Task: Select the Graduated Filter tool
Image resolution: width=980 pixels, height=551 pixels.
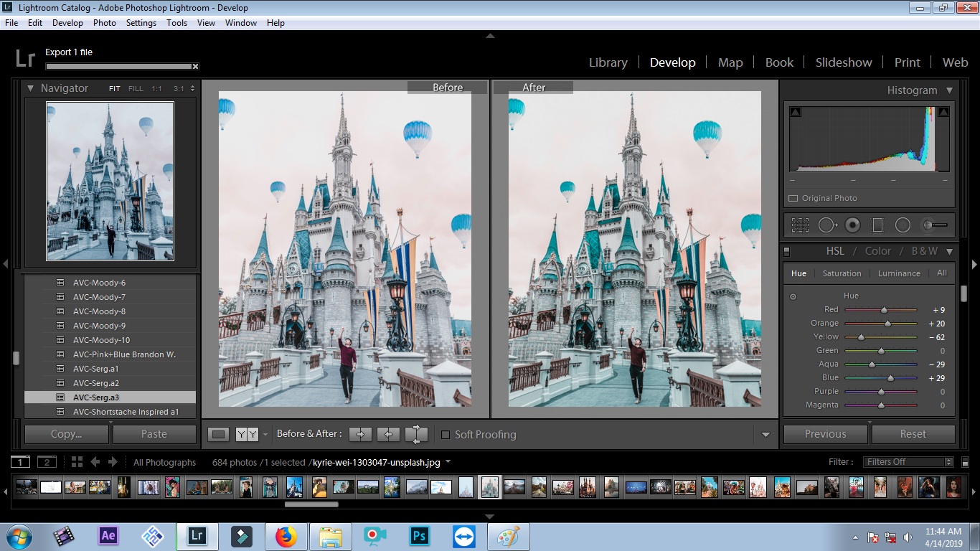Action: pyautogui.click(x=877, y=225)
